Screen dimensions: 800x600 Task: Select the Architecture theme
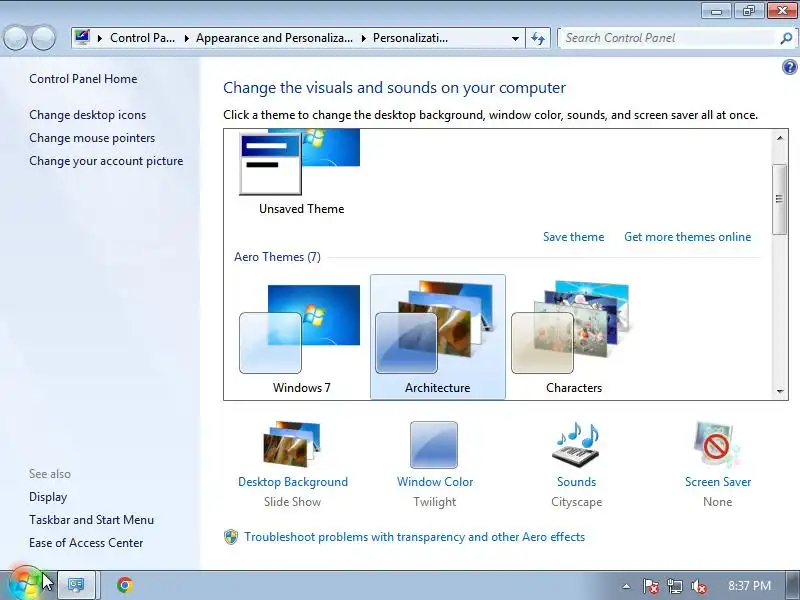(x=438, y=337)
